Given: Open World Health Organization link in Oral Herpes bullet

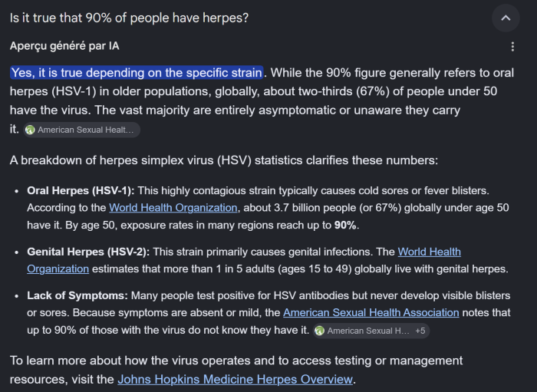Looking at the screenshot, I should [173, 208].
